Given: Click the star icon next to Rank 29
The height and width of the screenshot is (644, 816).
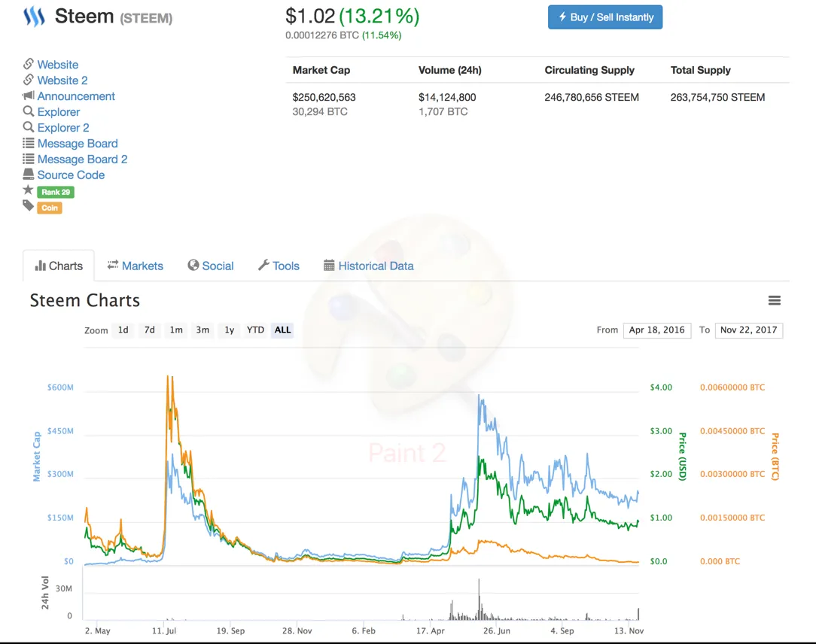Looking at the screenshot, I should point(28,190).
